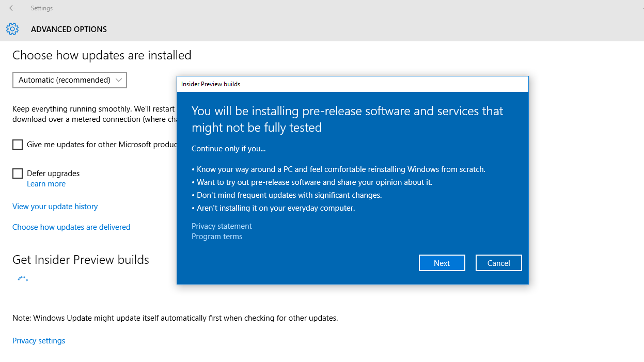Screen dimensions: 644x362
Task: Open the Learn more link
Action: click(x=46, y=184)
